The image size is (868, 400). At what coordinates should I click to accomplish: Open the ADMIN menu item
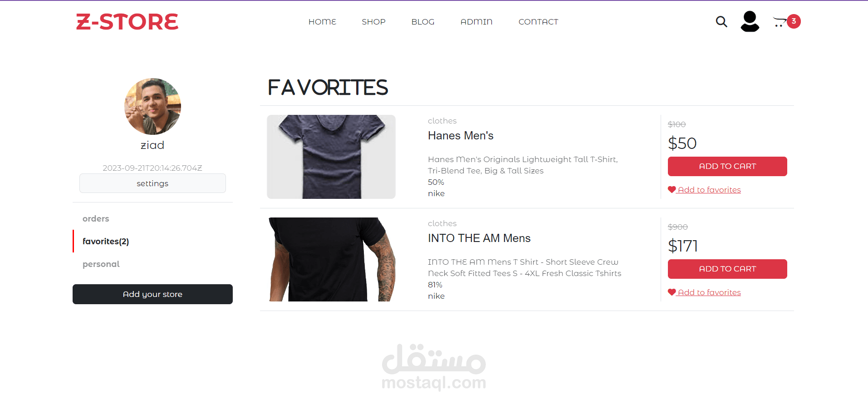tap(476, 22)
